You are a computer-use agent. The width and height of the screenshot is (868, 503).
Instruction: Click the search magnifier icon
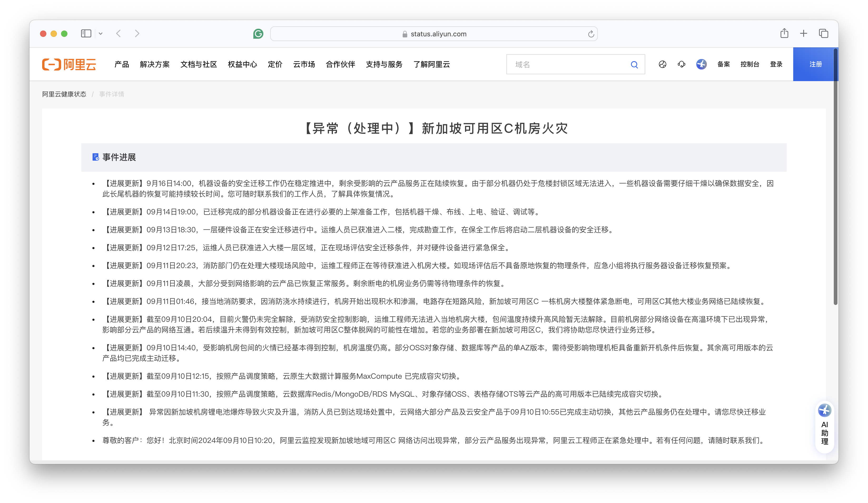634,65
